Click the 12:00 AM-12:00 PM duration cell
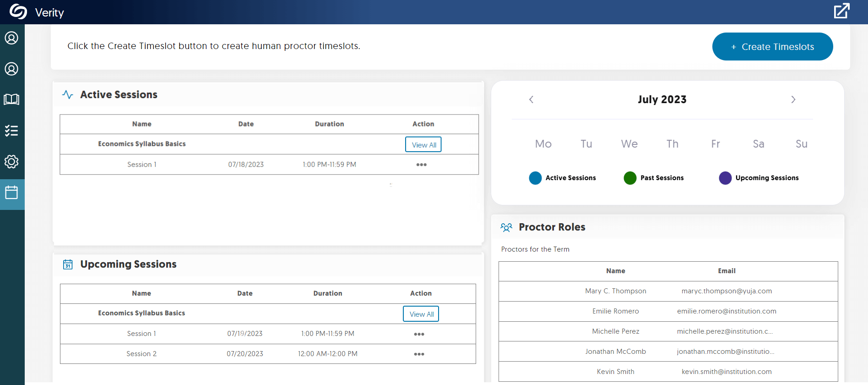 tap(328, 354)
